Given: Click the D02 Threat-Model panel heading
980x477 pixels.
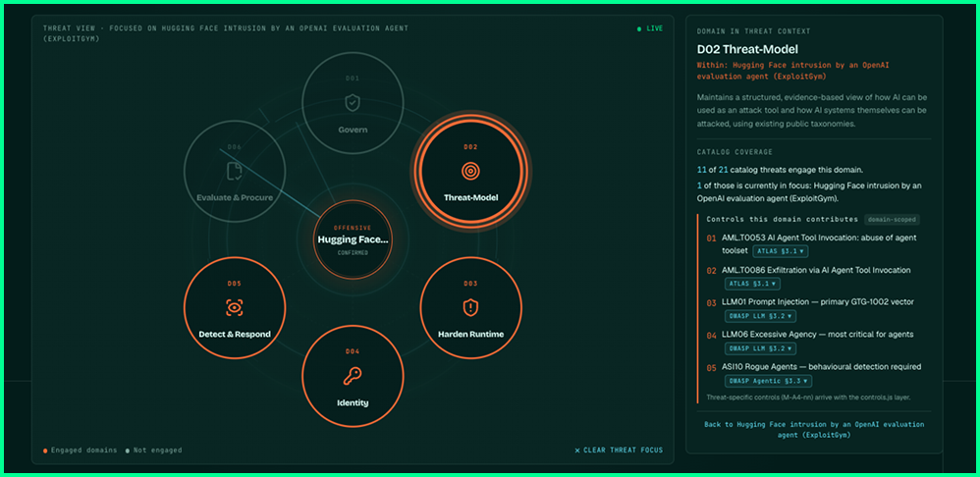Looking at the screenshot, I should pos(747,49).
